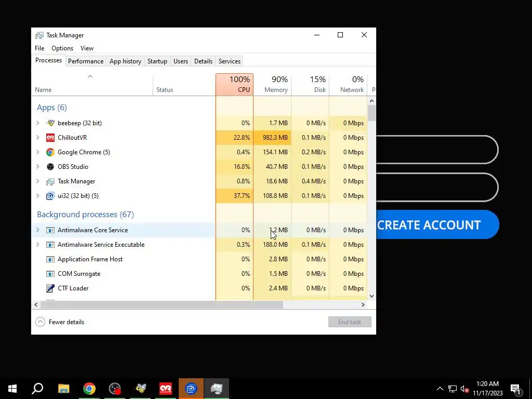Image resolution: width=532 pixels, height=399 pixels.
Task: Click the vertical scrollbar down arrow
Action: pyautogui.click(x=371, y=296)
